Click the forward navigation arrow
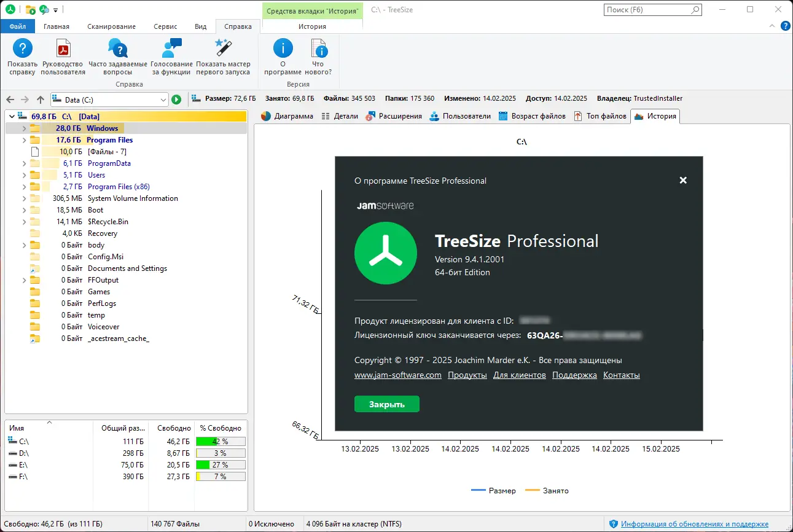The image size is (793, 532). coord(25,100)
